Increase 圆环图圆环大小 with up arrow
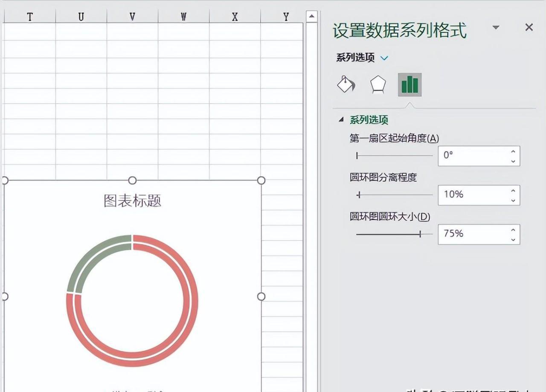 pyautogui.click(x=513, y=229)
